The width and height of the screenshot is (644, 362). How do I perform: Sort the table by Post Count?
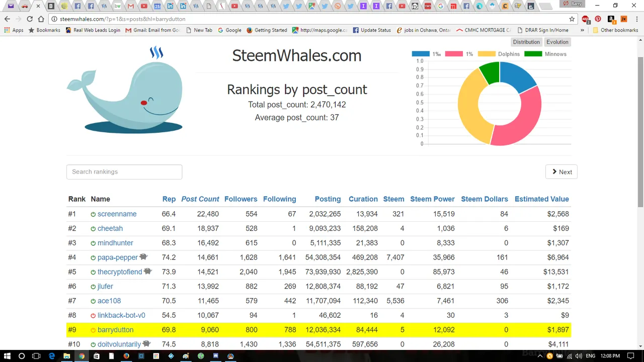tap(200, 199)
